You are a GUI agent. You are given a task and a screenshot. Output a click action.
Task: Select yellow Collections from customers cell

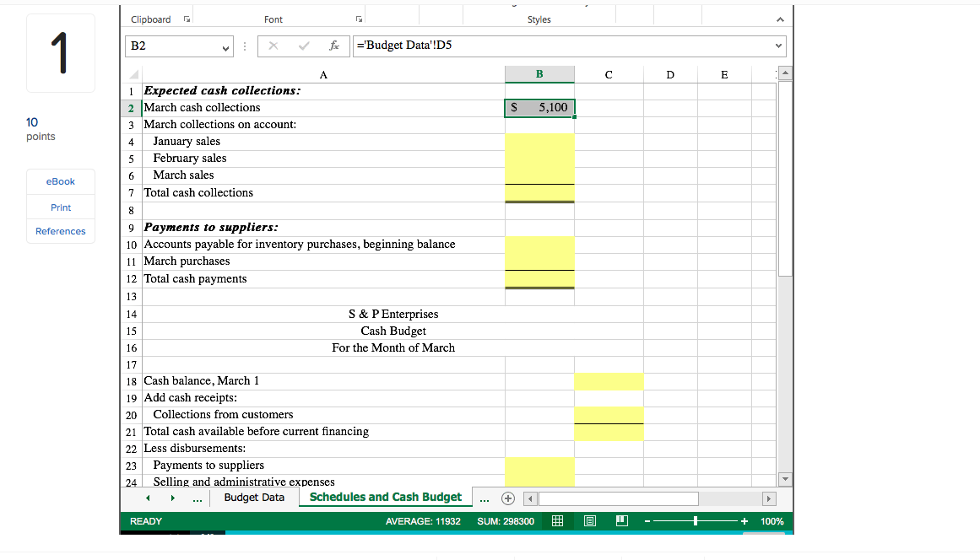(609, 415)
